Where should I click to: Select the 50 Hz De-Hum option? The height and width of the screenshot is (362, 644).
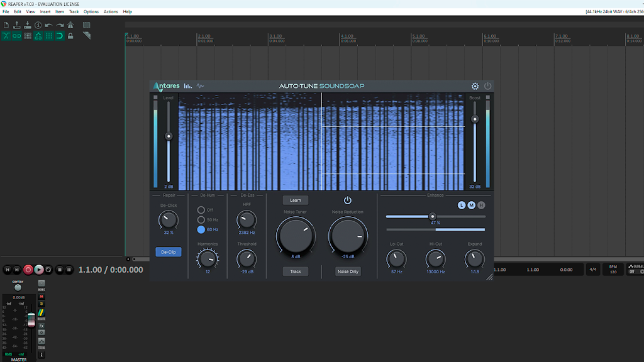point(201,220)
